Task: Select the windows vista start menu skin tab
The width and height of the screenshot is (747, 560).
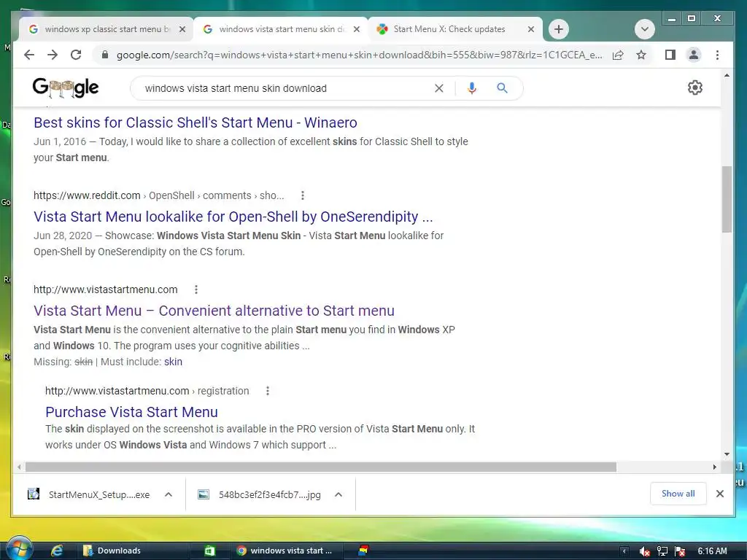Action: [x=281, y=29]
